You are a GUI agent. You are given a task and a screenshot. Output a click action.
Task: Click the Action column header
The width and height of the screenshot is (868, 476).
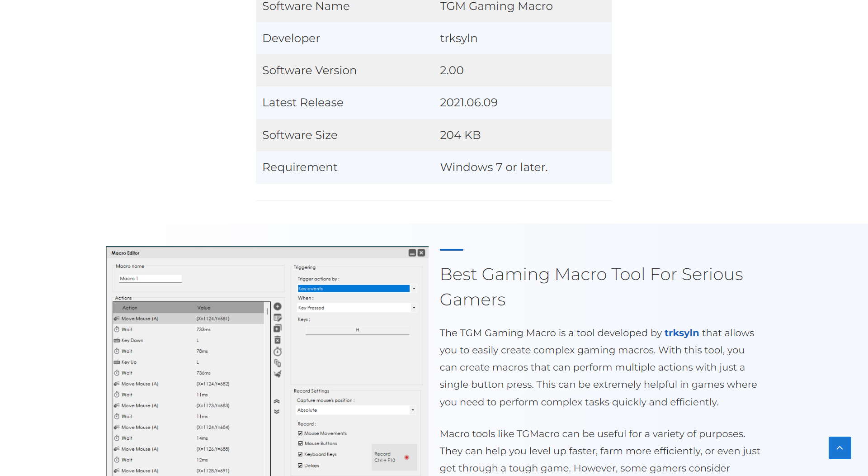pyautogui.click(x=130, y=308)
